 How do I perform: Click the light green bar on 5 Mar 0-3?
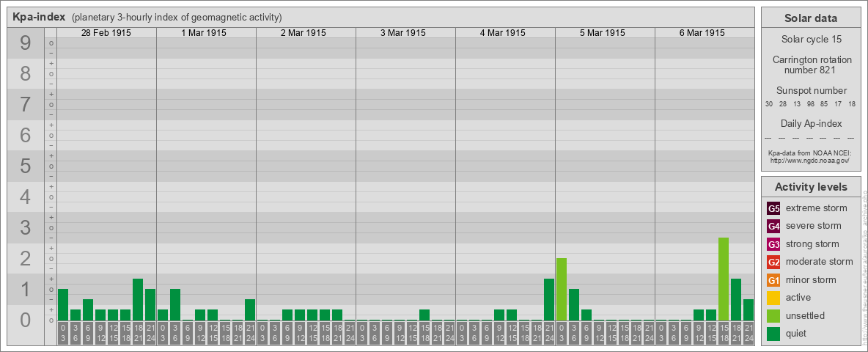(x=562, y=290)
